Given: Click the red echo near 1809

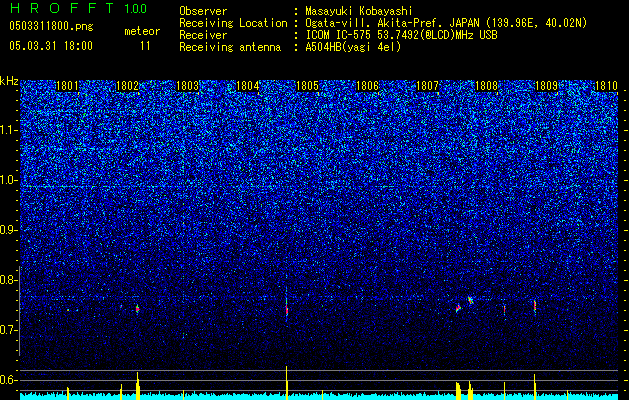Looking at the screenshot, I should point(535,307).
